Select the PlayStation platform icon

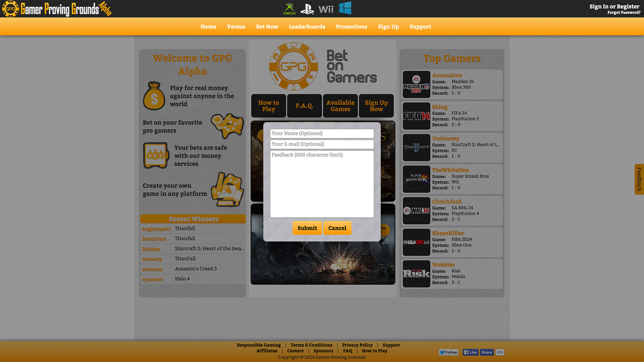tap(307, 9)
